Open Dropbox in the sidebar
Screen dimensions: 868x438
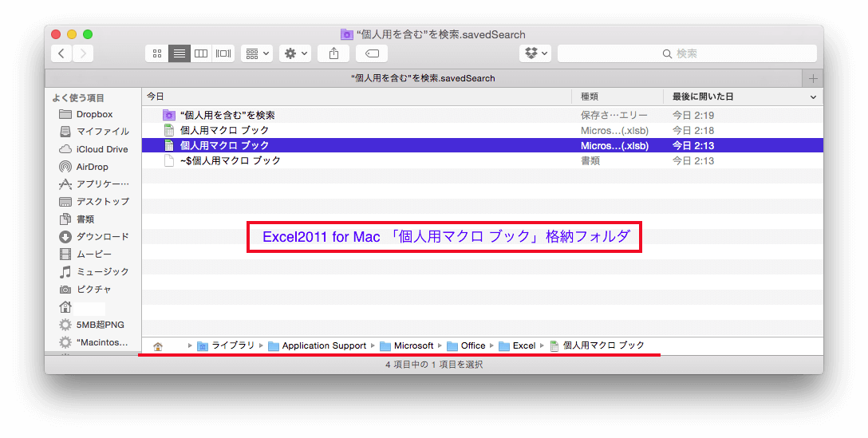(x=93, y=114)
